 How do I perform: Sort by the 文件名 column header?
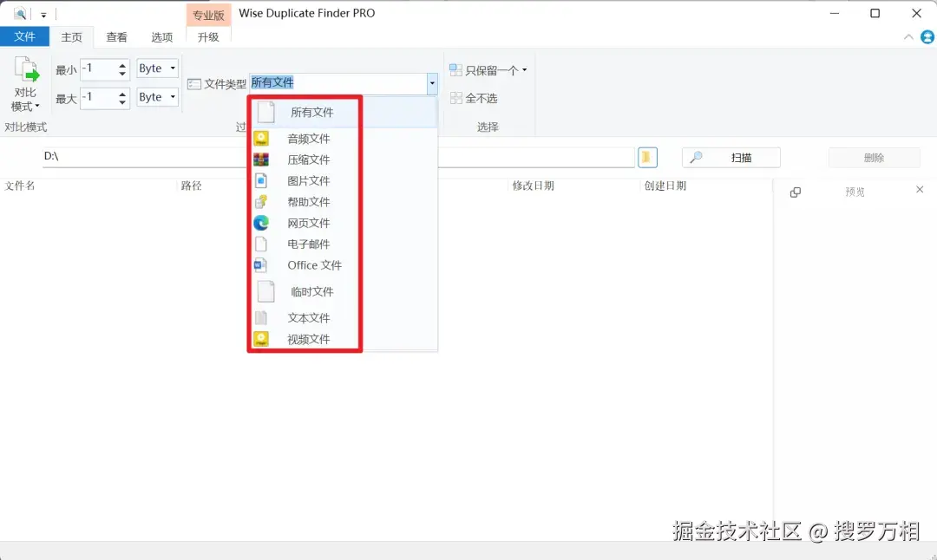[x=20, y=186]
